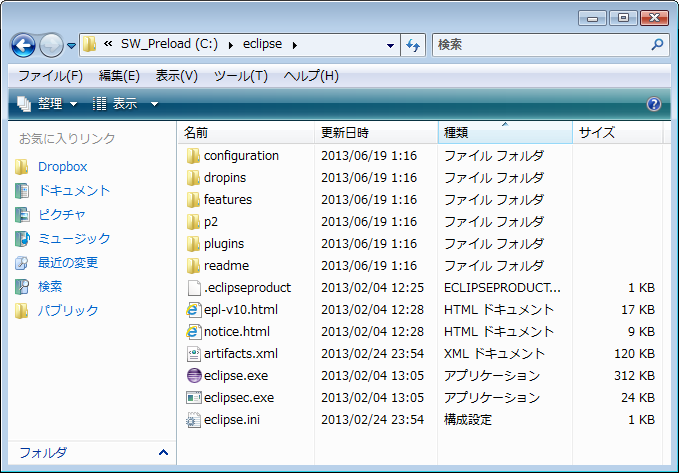Click the ミュージック icon in sidebar

pyautogui.click(x=22, y=238)
